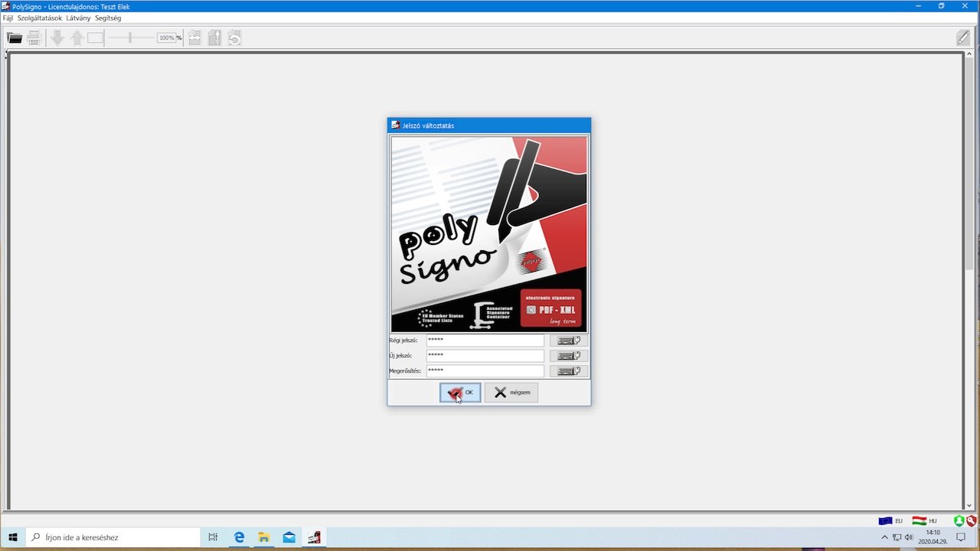
Task: Click the red key shield status icon
Action: click(971, 520)
